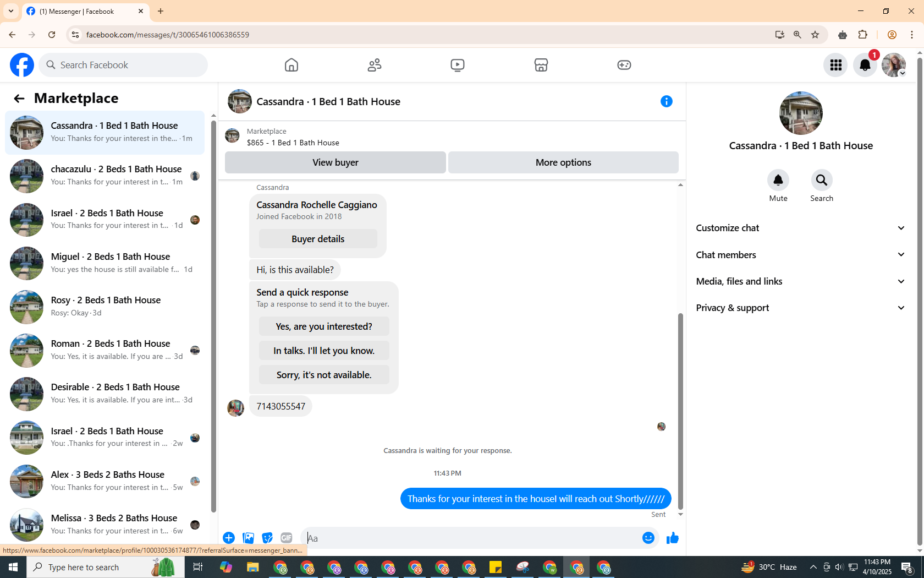The image size is (924, 578).
Task: Choose a sticker icon
Action: pyautogui.click(x=267, y=538)
